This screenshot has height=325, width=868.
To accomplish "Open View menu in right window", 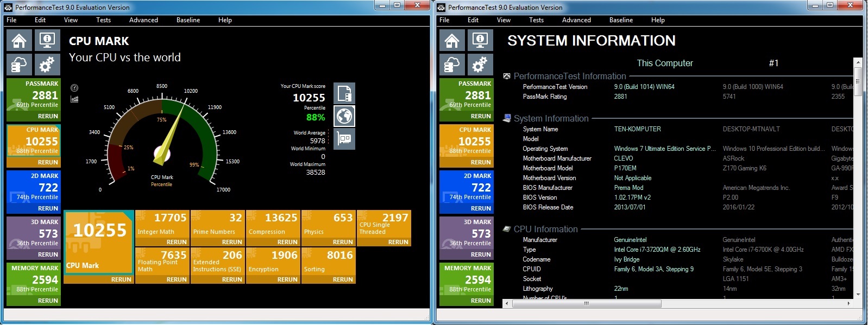I will pos(504,20).
